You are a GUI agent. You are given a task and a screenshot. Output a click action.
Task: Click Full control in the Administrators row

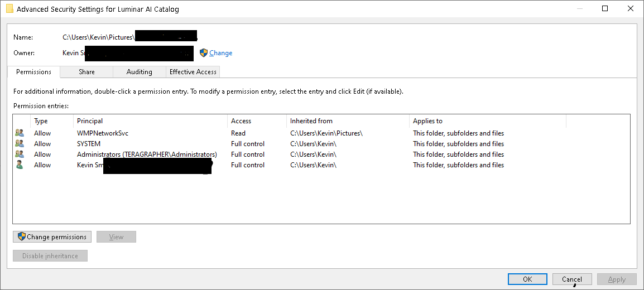248,154
